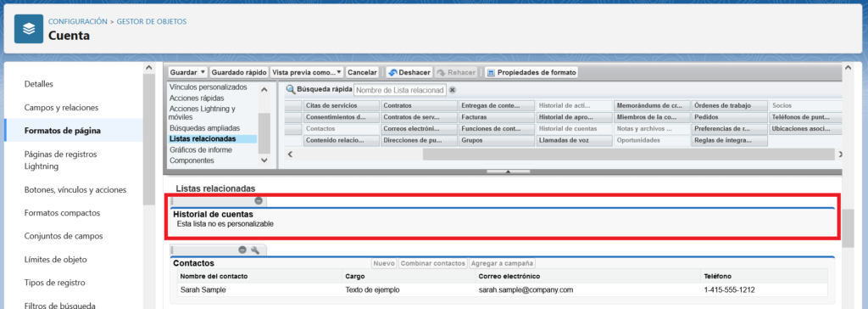Select Pedidos palette item
Viewport: 868px width, 309px height.
tap(729, 117)
